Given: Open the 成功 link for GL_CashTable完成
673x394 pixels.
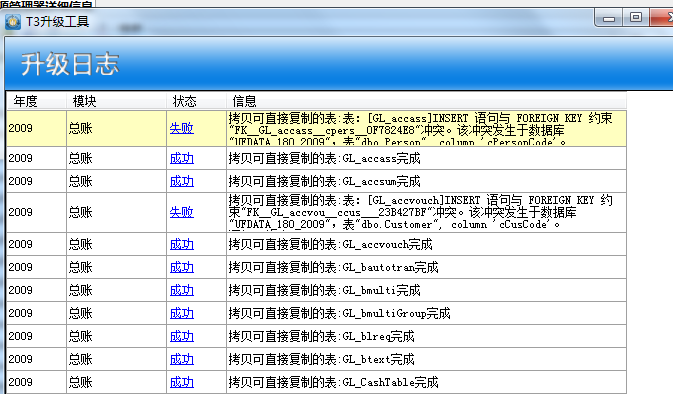Looking at the screenshot, I should (182, 382).
